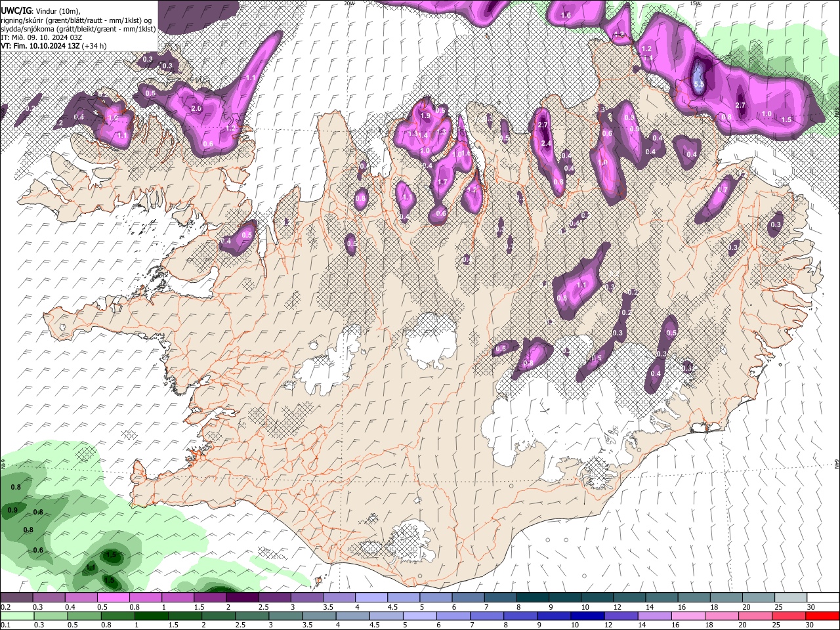Select the dark teal 8 swatch in upper legend
The width and height of the screenshot is (840, 630).
533,598
